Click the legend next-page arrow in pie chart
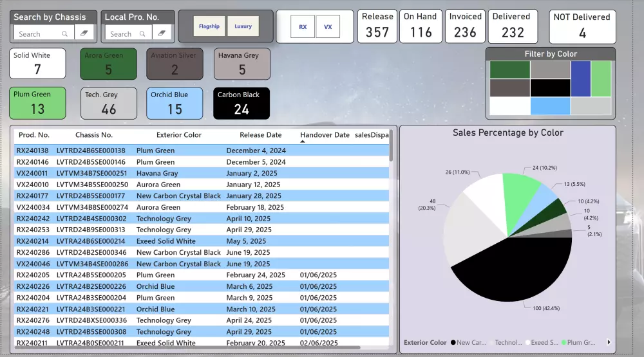The width and height of the screenshot is (644, 357). [609, 342]
